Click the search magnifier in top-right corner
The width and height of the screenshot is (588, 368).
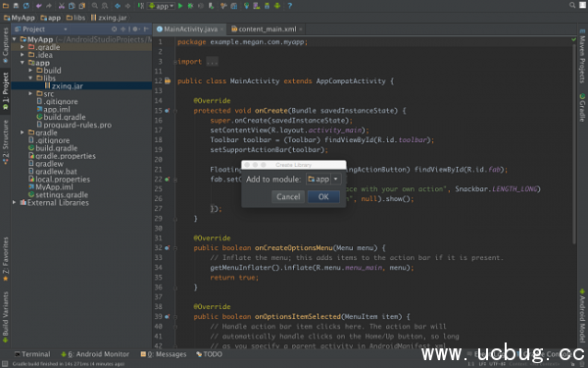(x=572, y=5)
